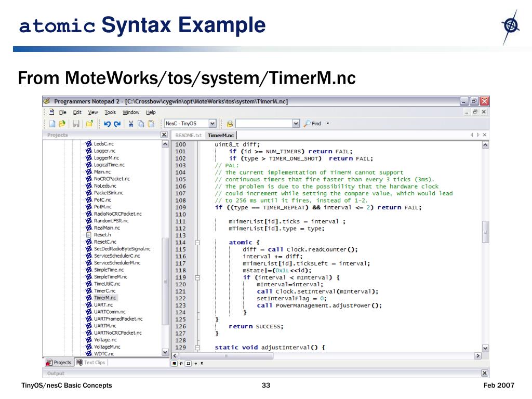Open the View menu
The image size is (532, 399).
click(93, 112)
